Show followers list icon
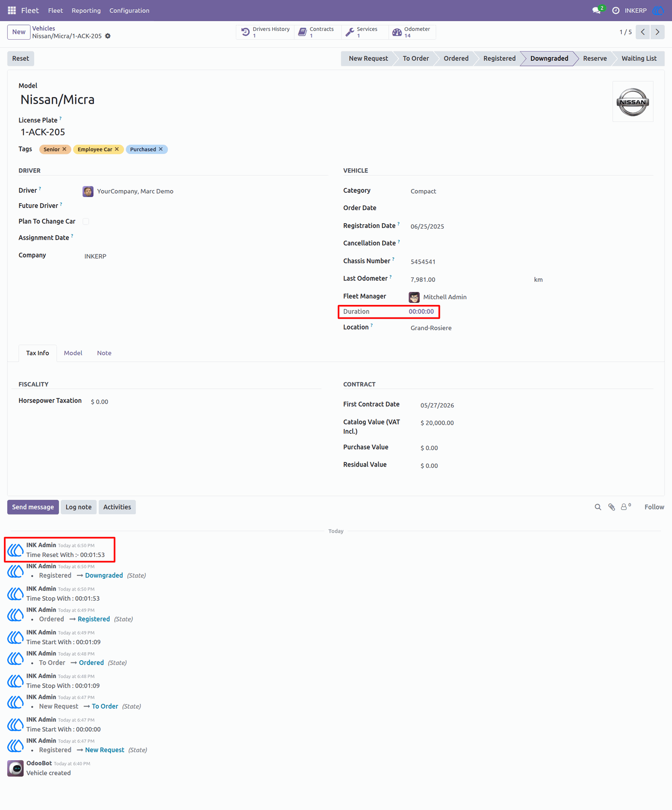Viewport: 672px width, 810px height. [x=626, y=507]
